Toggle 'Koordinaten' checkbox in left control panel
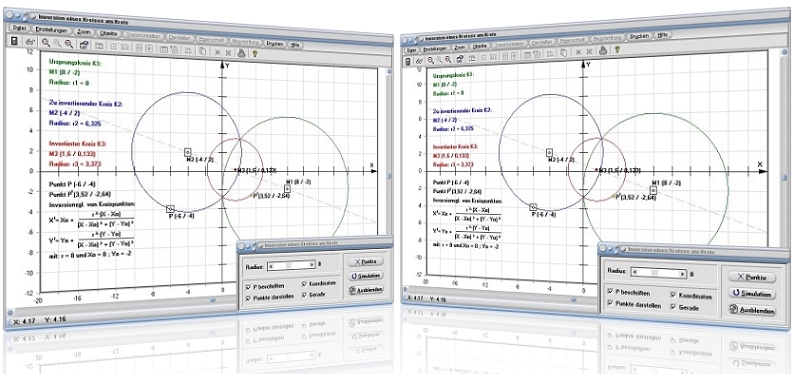This screenshot has height=374, width=794. [x=304, y=284]
